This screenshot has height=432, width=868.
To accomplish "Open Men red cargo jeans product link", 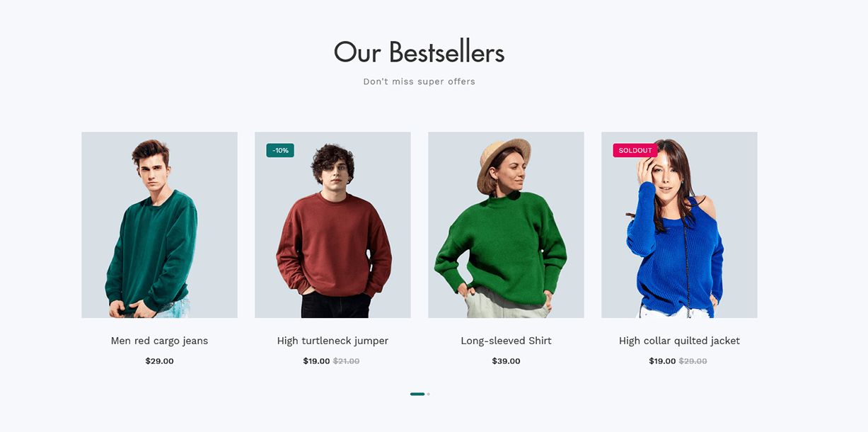I will pyautogui.click(x=159, y=341).
